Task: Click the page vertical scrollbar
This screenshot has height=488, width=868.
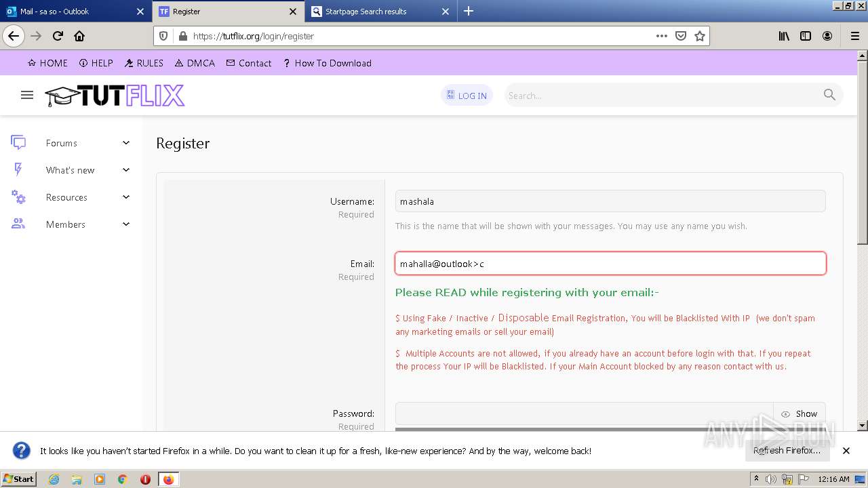Action: [x=863, y=241]
